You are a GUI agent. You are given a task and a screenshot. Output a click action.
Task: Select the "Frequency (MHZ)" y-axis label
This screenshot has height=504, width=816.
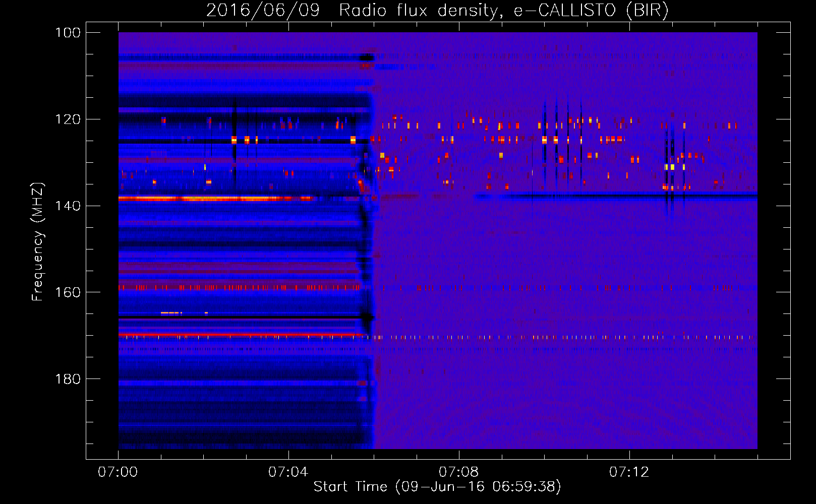pos(37,242)
